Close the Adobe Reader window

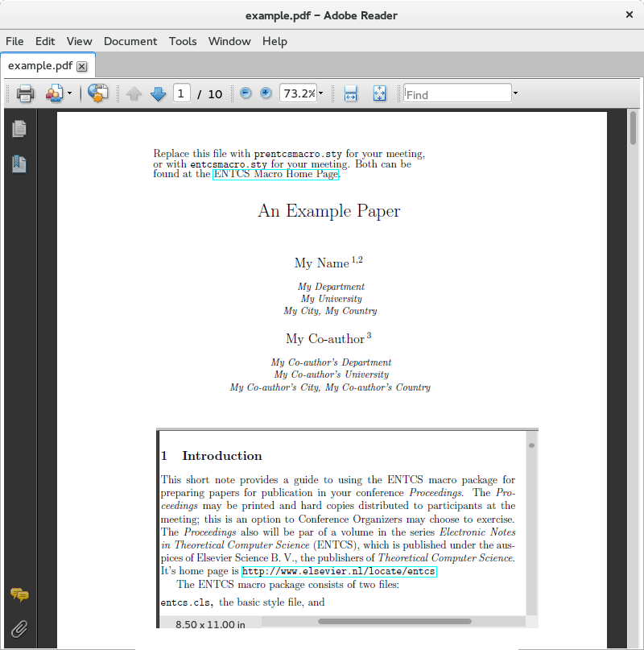(629, 15)
